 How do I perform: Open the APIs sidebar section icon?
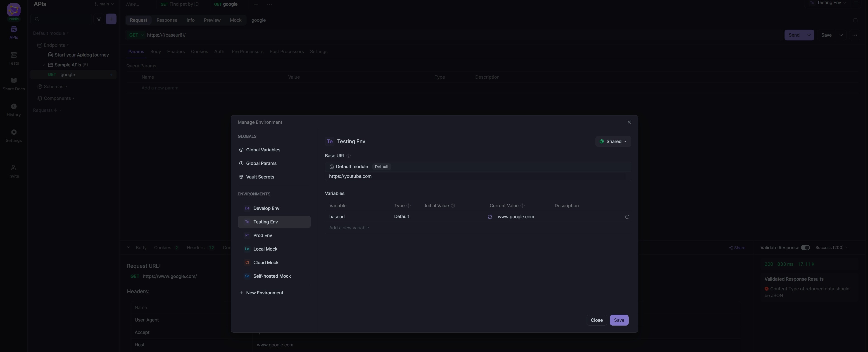click(x=14, y=30)
